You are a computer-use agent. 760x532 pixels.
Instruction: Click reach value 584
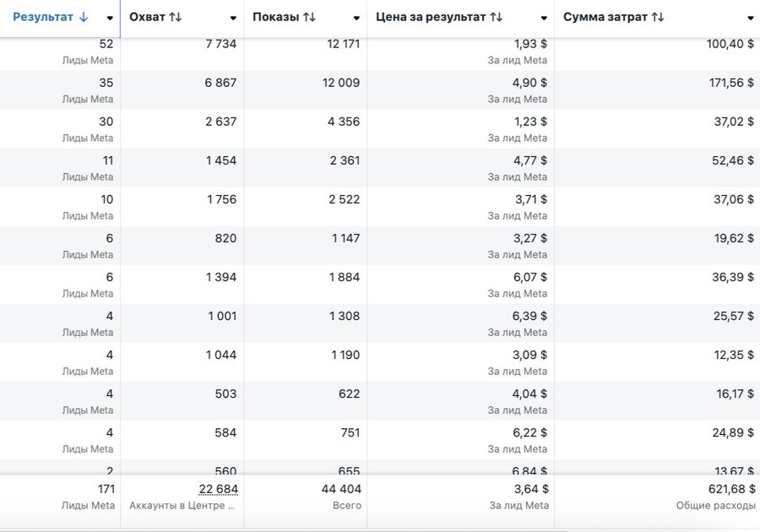pos(225,432)
